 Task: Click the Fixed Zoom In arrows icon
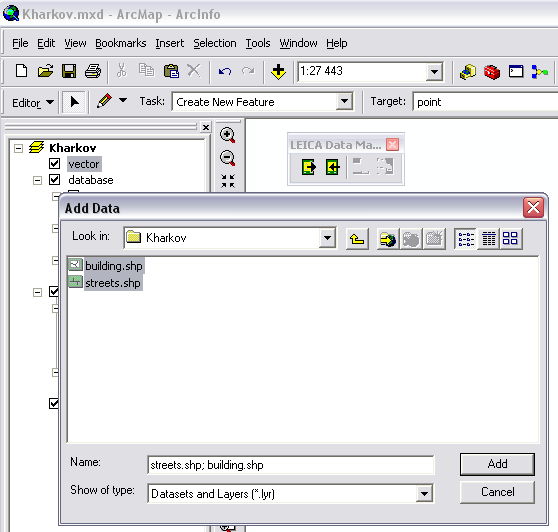(228, 181)
